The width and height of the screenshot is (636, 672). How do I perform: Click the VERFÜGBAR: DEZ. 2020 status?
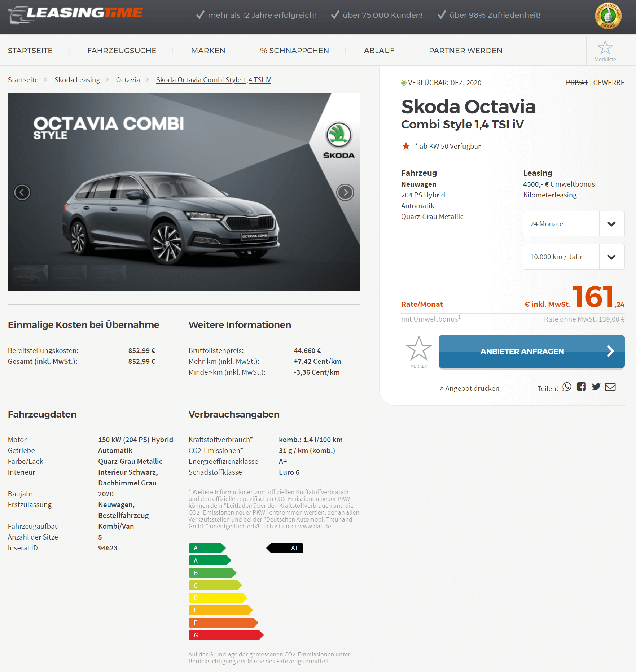[x=441, y=83]
